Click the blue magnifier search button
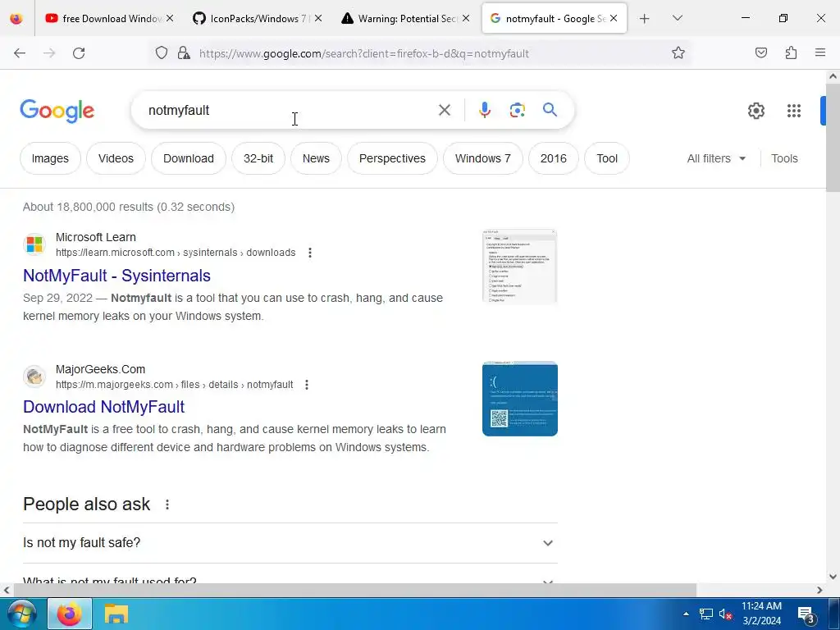Screen dimensions: 840x630 pyautogui.click(x=550, y=110)
